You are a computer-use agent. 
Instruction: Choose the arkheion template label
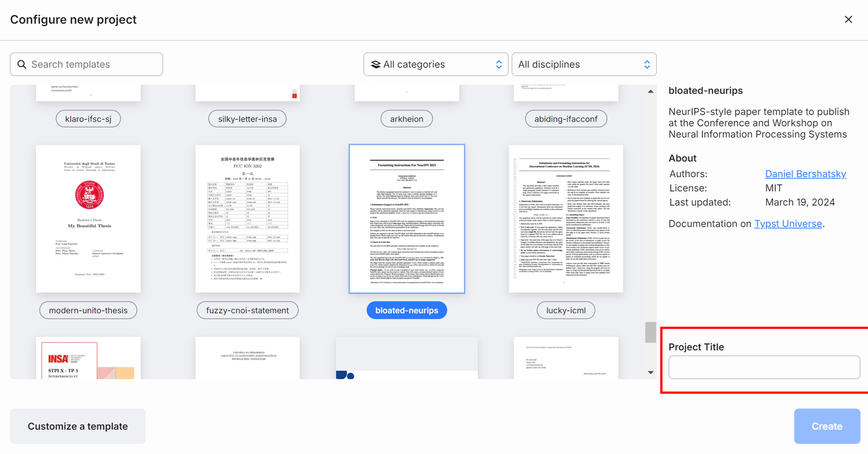(406, 119)
